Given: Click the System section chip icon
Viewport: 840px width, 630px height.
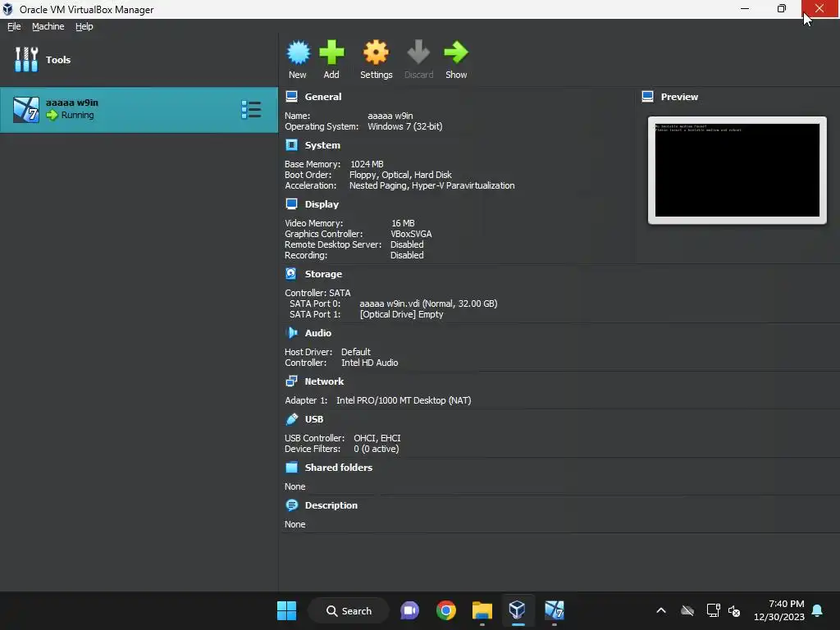Looking at the screenshot, I should (x=291, y=145).
